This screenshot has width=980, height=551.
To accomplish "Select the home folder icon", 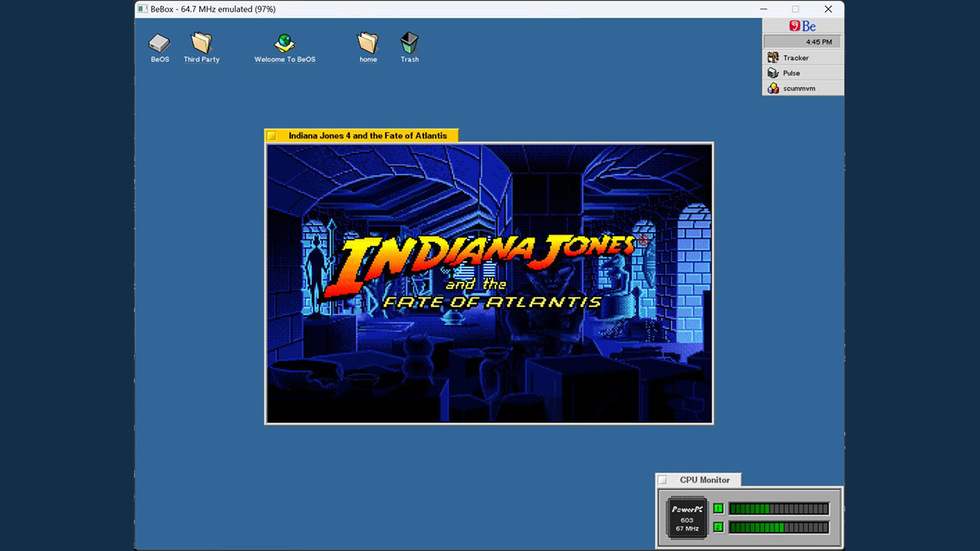I will click(x=368, y=42).
